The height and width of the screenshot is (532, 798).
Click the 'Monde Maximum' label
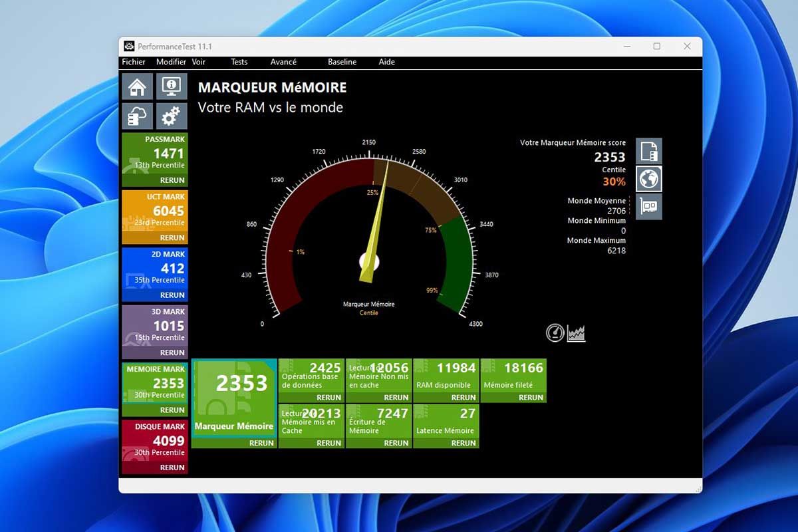coord(597,241)
